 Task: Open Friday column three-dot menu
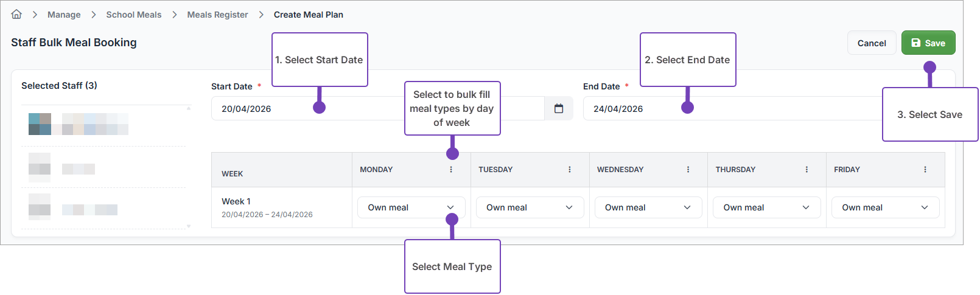(x=925, y=170)
